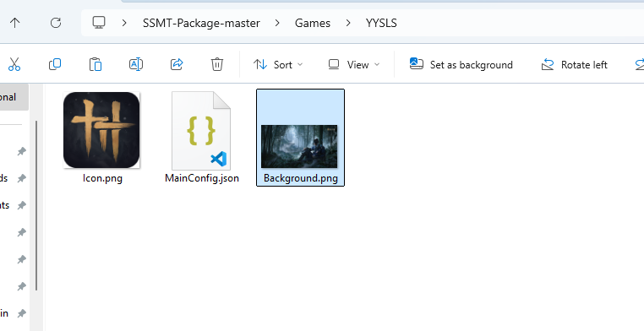Viewport: 644px width, 331px height.
Task: Navigate to SSMT-Package-master breadcrumb
Action: point(201,23)
